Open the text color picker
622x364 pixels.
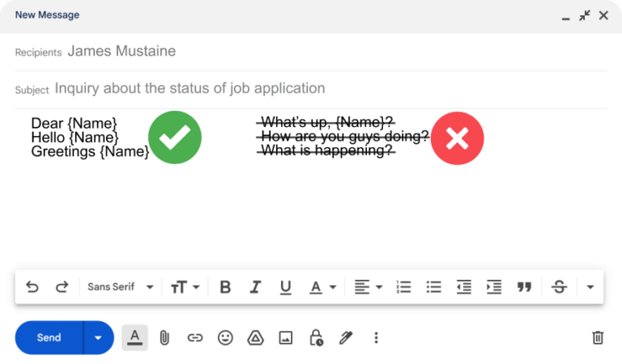[x=322, y=287]
